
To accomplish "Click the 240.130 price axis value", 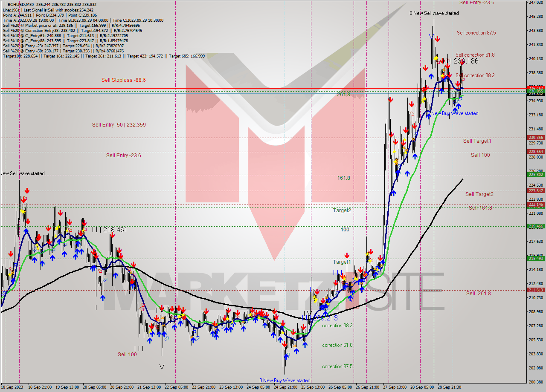I will (x=536, y=59).
